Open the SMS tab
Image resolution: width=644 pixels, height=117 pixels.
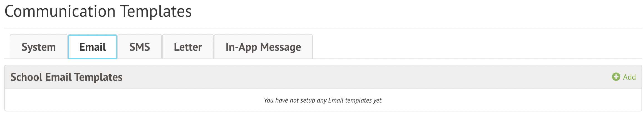(x=140, y=47)
